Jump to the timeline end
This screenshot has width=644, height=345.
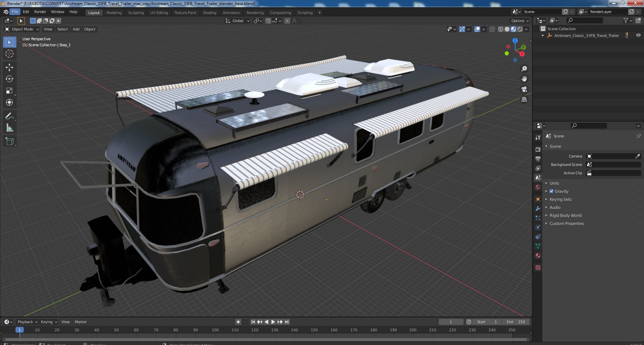287,322
